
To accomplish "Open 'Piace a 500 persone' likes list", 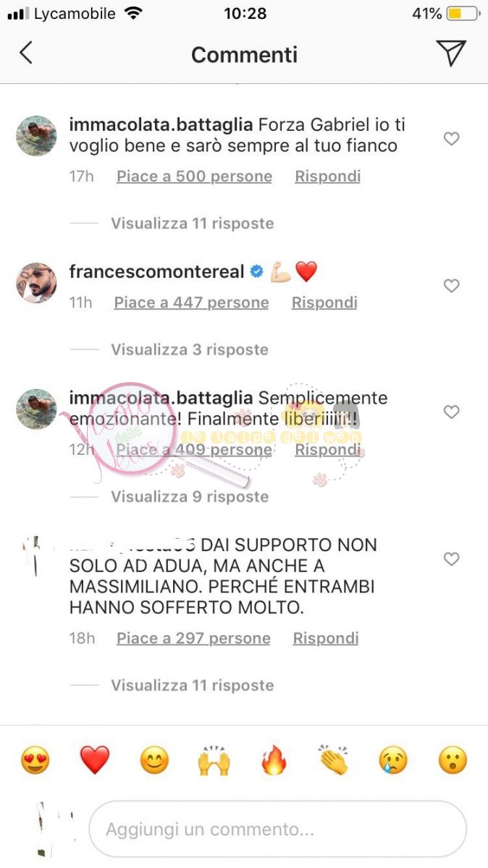I will pyautogui.click(x=194, y=176).
